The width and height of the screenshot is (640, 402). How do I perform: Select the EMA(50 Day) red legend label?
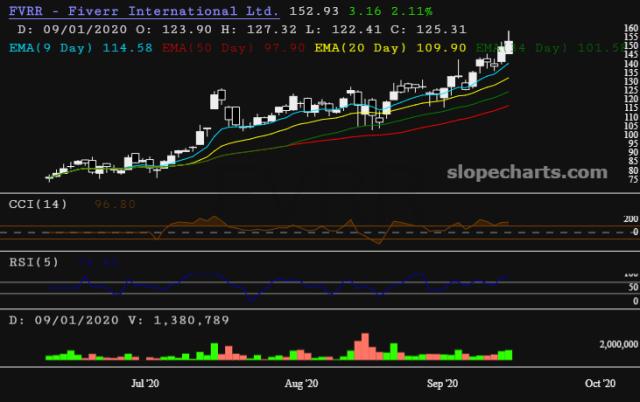(x=233, y=48)
